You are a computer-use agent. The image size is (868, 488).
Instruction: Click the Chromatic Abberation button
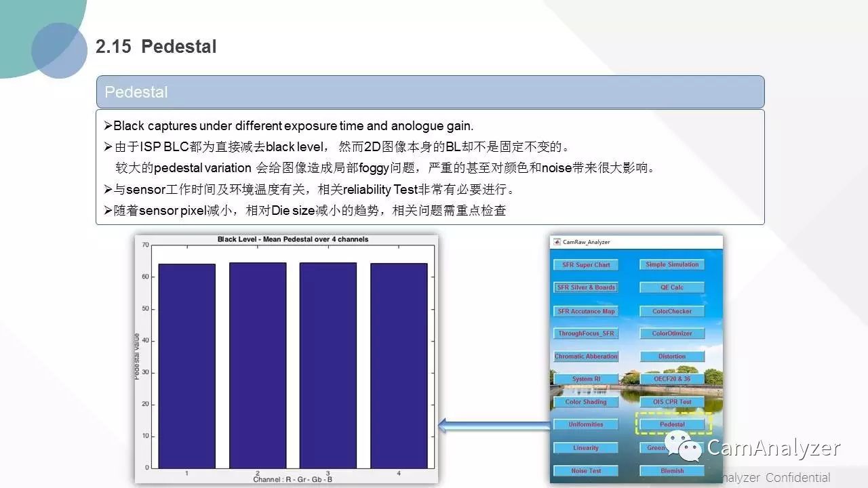[x=586, y=357]
